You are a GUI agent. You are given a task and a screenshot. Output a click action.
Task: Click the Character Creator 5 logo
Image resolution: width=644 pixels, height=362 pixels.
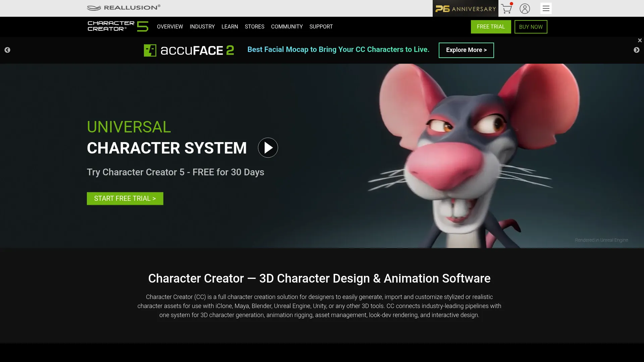click(x=118, y=26)
